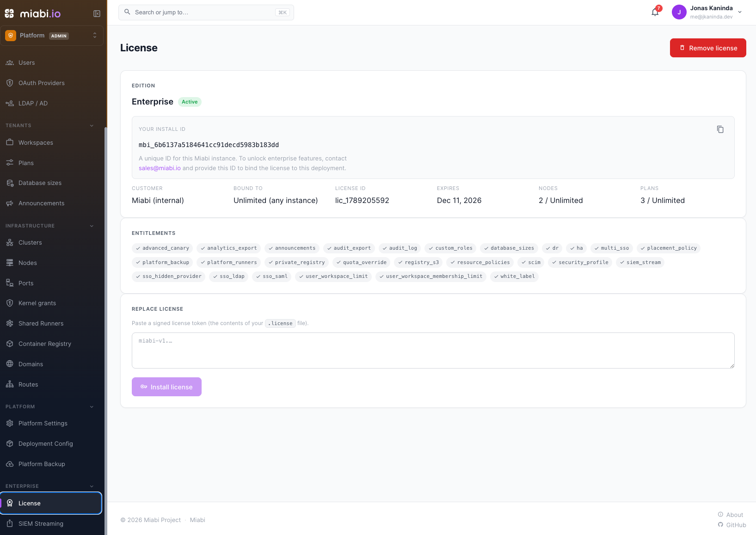This screenshot has width=756, height=535.
Task: Click the Remove license button
Action: (x=708, y=48)
